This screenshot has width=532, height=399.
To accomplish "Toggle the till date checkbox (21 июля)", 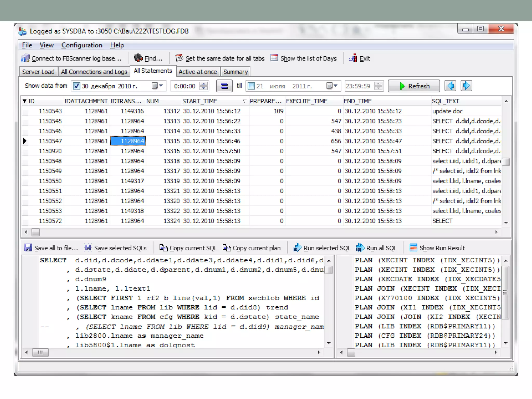I will pos(251,86).
